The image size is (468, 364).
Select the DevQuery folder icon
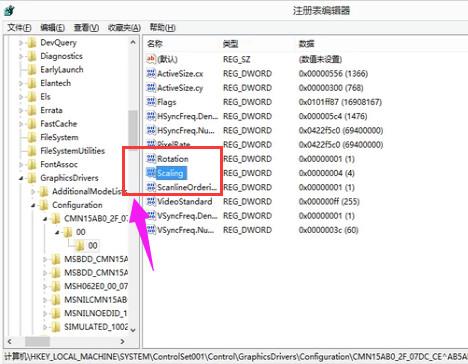pyautogui.click(x=32, y=43)
